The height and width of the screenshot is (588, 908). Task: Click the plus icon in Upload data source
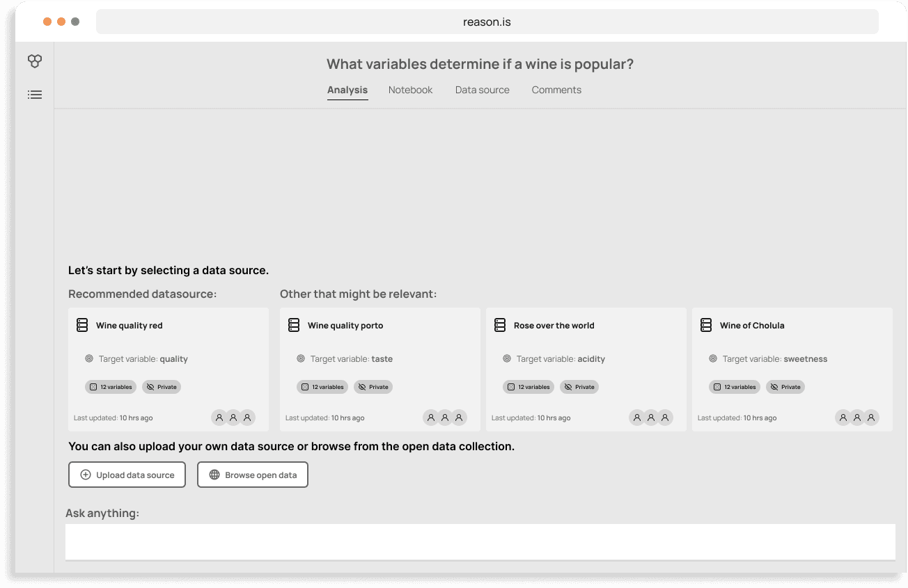pos(85,474)
